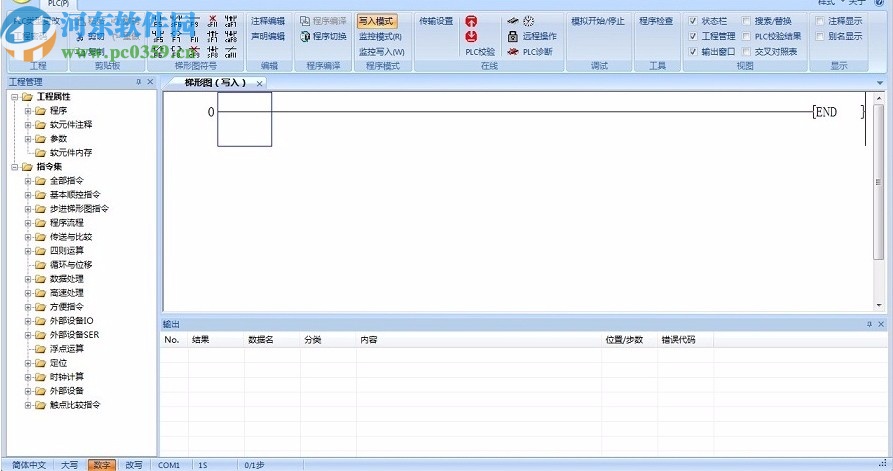Pin the 工程管理 panel with the pushpin icon

(x=138, y=82)
